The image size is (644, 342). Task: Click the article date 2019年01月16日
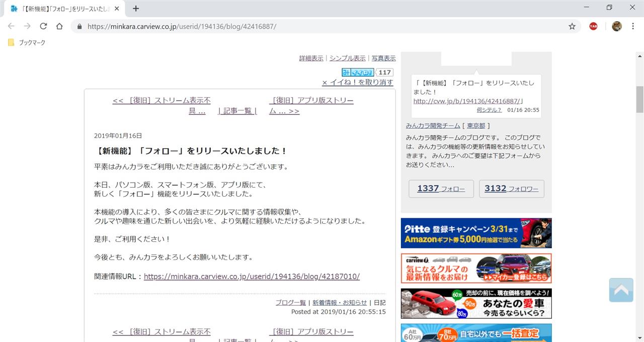pos(118,136)
